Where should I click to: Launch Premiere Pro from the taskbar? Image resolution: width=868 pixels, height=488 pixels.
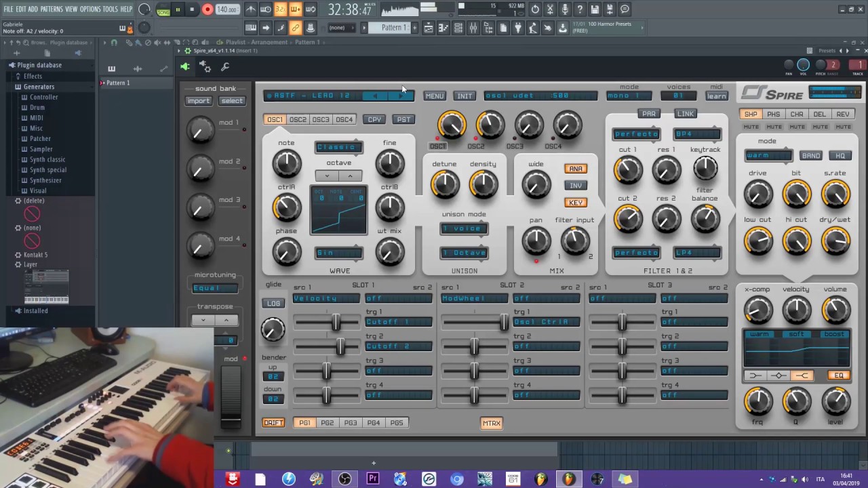coord(372,479)
